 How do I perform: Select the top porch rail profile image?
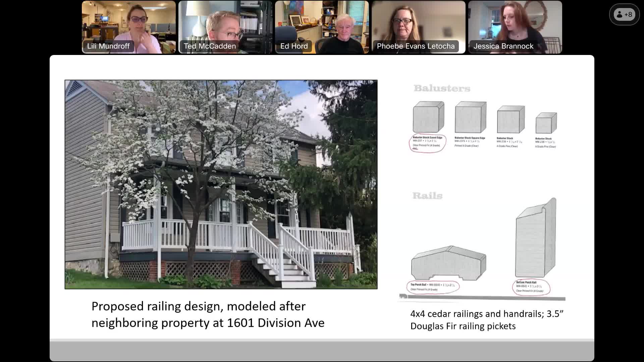point(448,263)
